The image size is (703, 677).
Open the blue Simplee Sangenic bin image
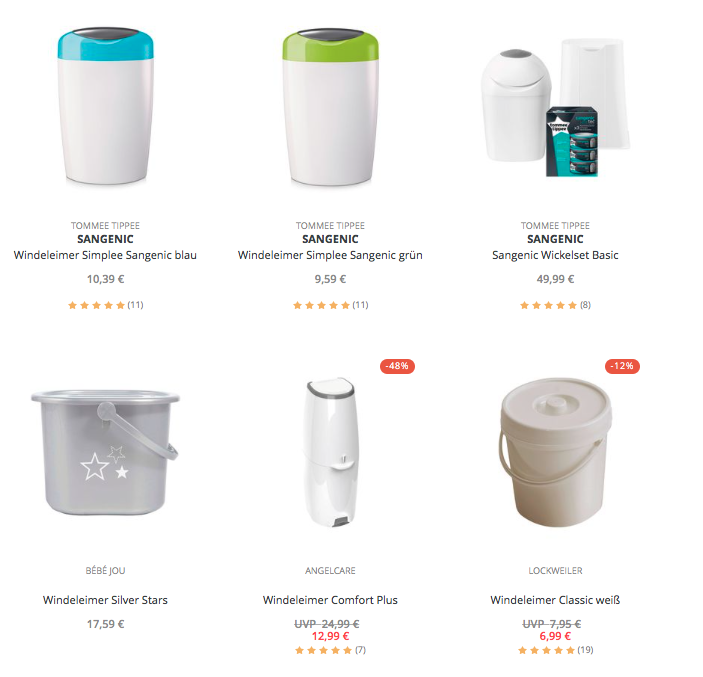[x=105, y=106]
